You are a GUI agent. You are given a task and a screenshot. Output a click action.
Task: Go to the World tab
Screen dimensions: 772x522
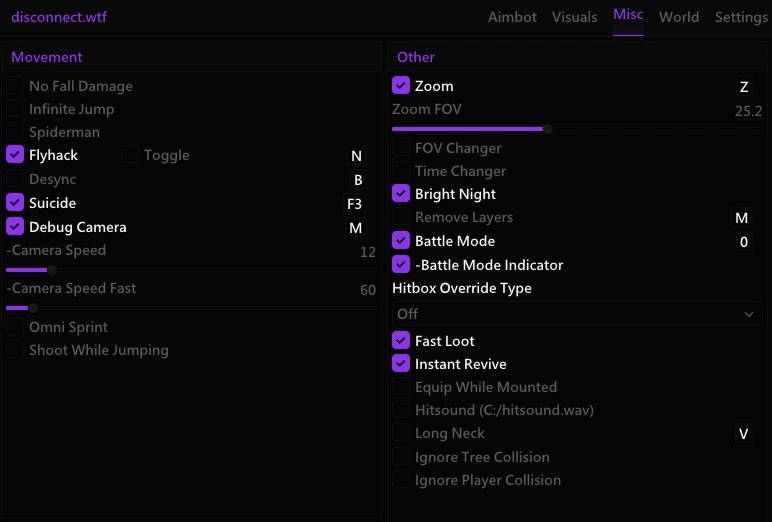click(x=679, y=17)
